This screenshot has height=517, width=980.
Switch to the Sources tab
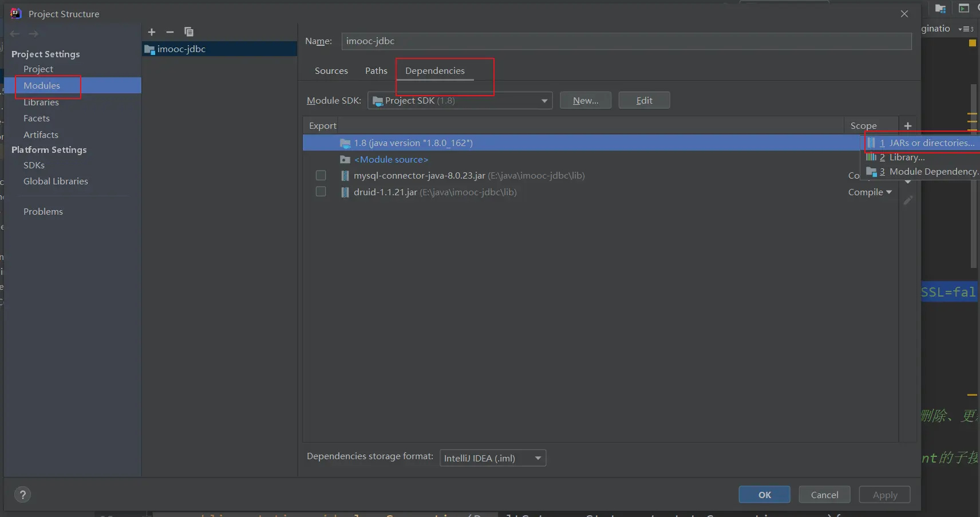[331, 71]
